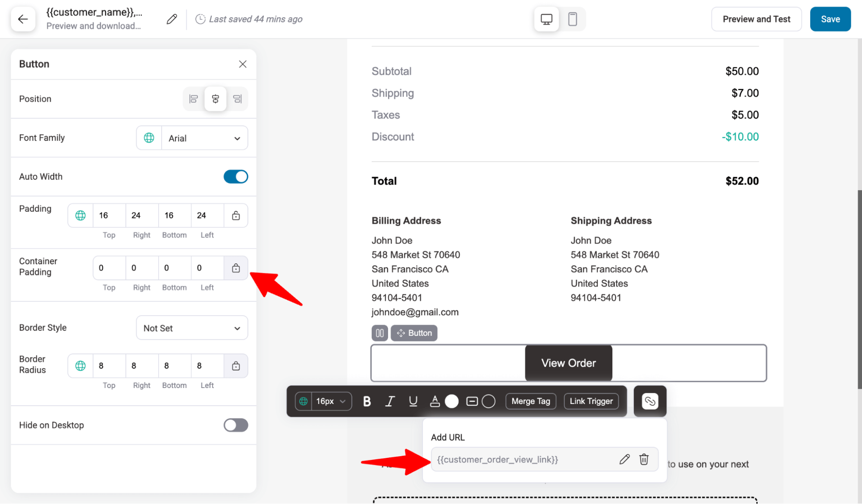Screen dimensions: 862x504
Task: Click the Save button
Action: pyautogui.click(x=830, y=19)
